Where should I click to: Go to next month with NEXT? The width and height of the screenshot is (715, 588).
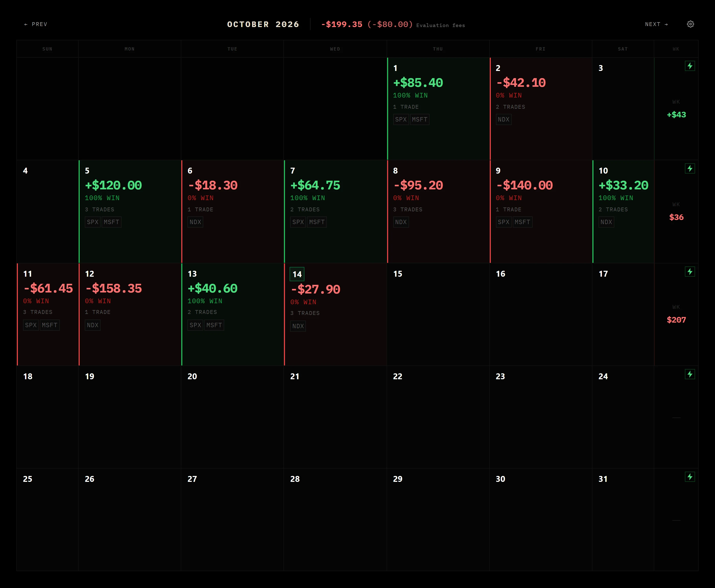pos(656,24)
